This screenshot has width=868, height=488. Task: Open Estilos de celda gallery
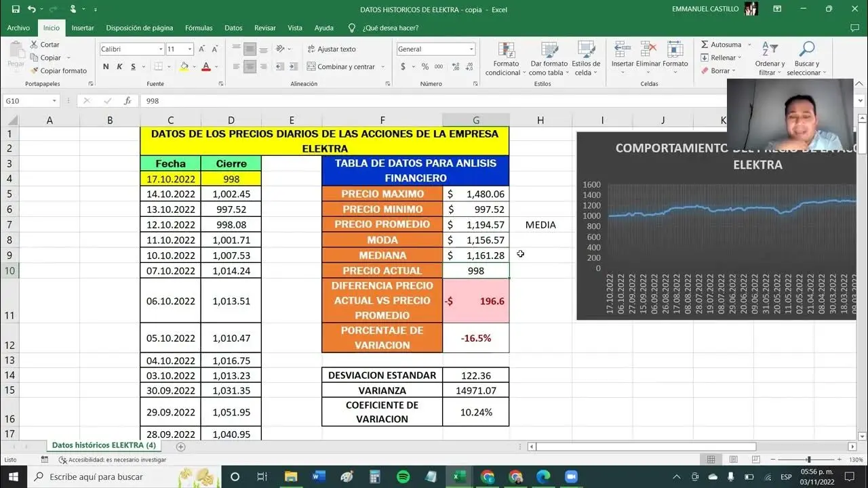[x=586, y=59]
